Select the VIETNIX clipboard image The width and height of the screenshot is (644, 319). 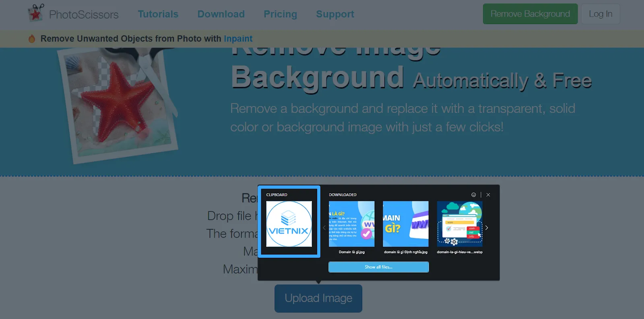click(x=289, y=224)
